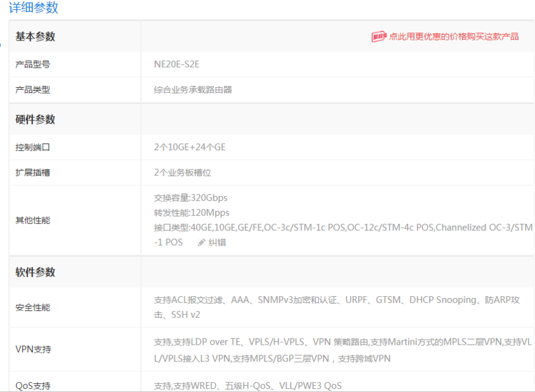Image resolution: width=535 pixels, height=392 pixels.
Task: Click the 安全性能 row label
Action: coord(33,308)
